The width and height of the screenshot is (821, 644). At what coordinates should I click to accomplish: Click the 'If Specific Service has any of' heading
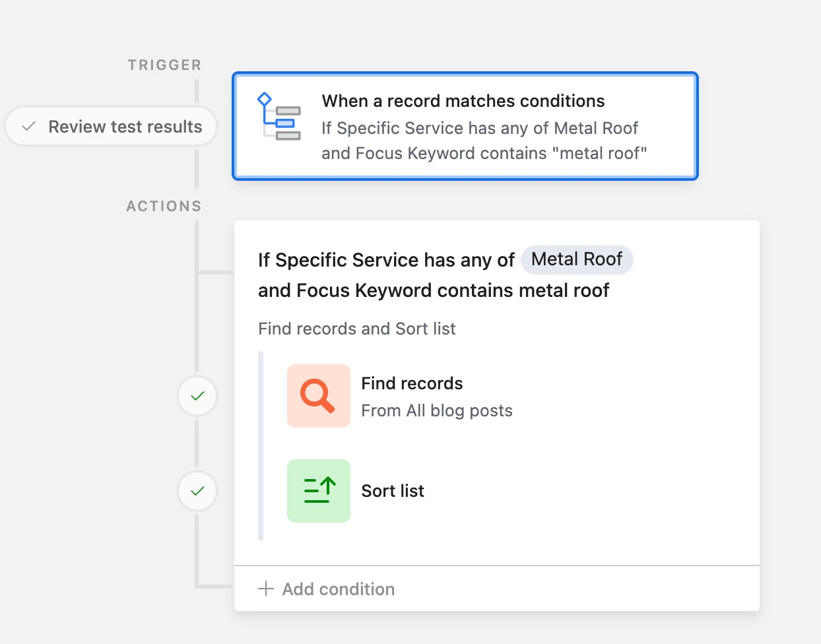pos(386,260)
